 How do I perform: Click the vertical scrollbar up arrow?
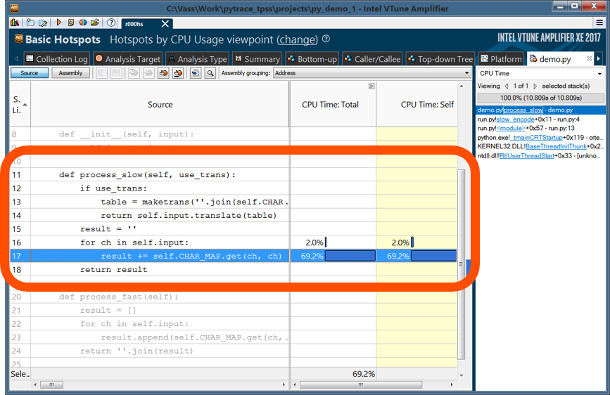(x=461, y=86)
